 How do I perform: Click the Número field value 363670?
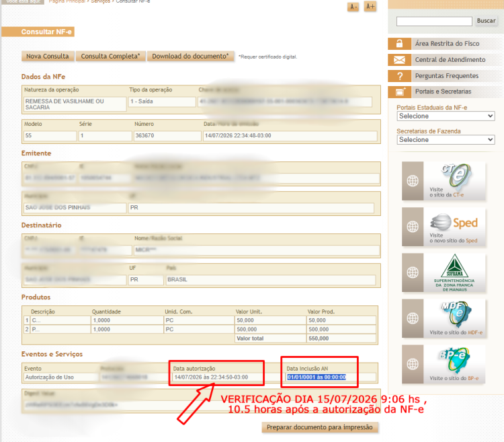click(x=167, y=136)
